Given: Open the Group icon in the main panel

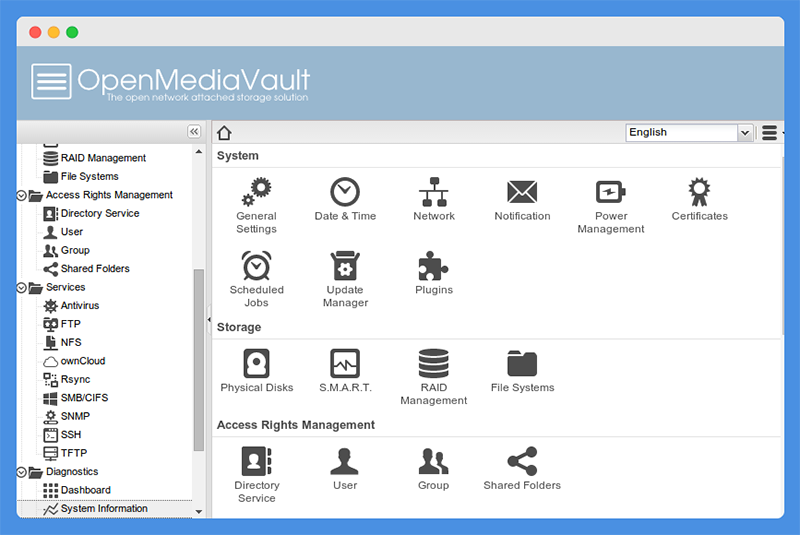Looking at the screenshot, I should [434, 469].
